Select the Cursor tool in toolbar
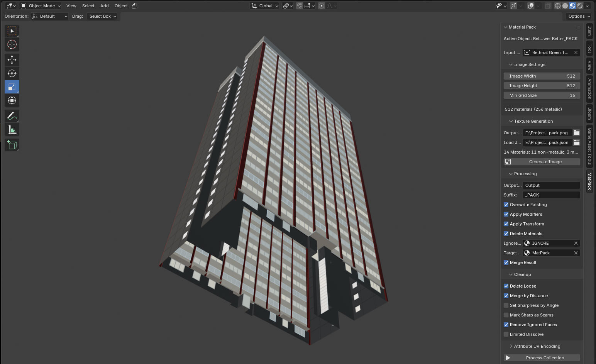 [12, 45]
